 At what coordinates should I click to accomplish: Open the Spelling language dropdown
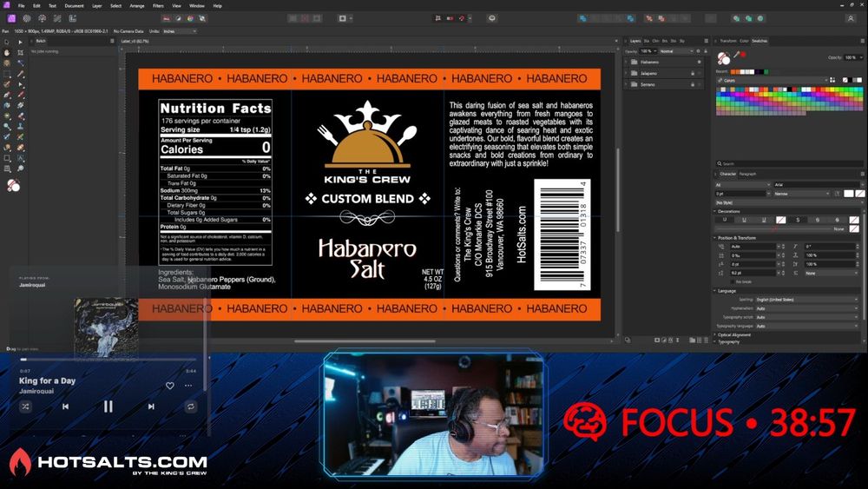(807, 300)
